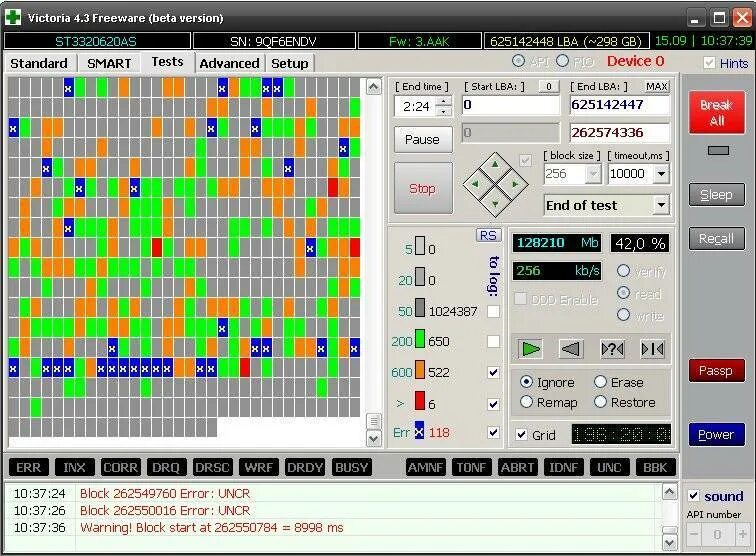
Task: Click the Passp button
Action: point(716,370)
